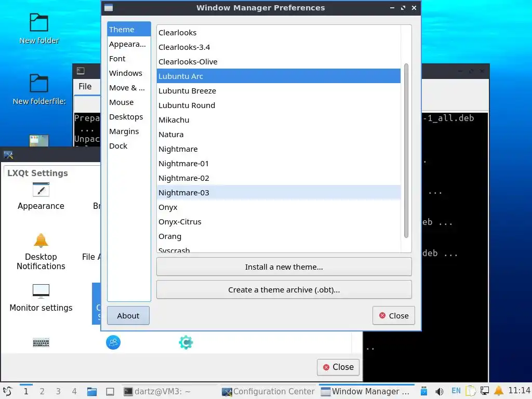Click the theme list vertical scrollbar

click(406, 151)
